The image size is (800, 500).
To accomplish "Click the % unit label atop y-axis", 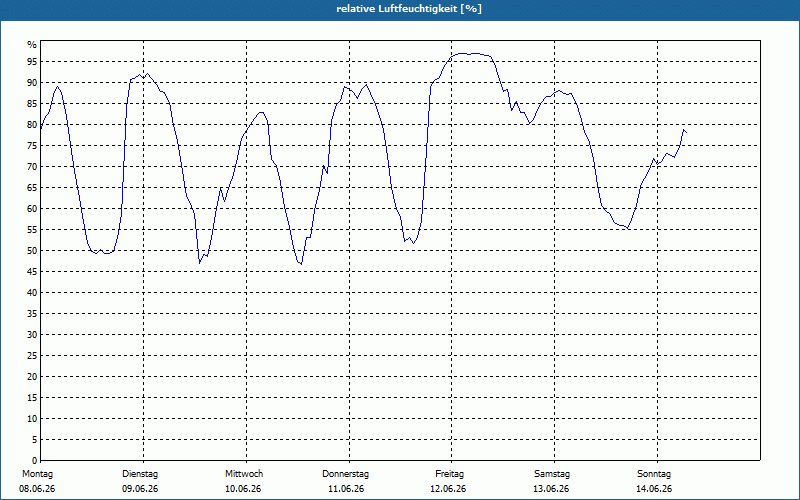I will click(x=32, y=45).
